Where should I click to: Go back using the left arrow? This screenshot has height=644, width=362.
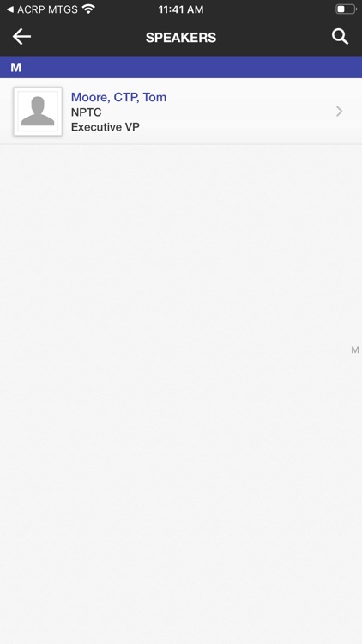[x=21, y=37]
